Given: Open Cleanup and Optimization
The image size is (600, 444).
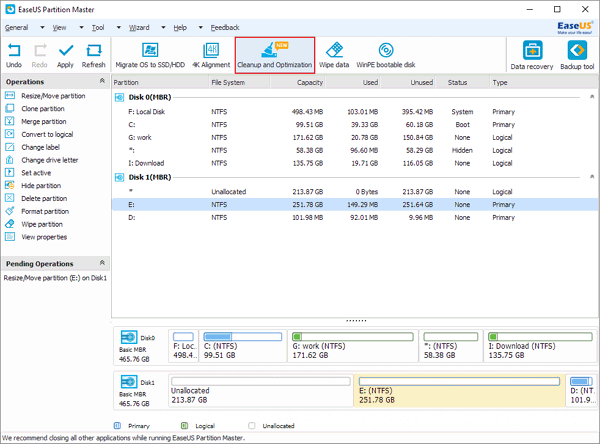Looking at the screenshot, I should (275, 56).
